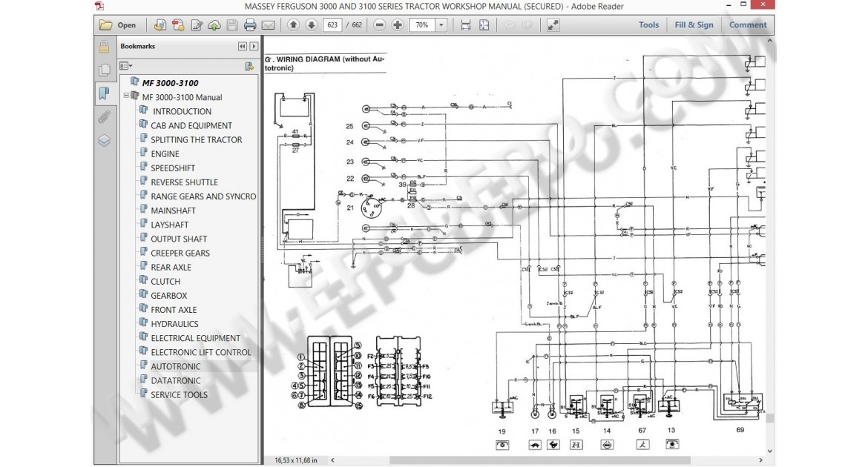The width and height of the screenshot is (868, 467).
Task: Click the page number field showing 623
Action: (x=332, y=25)
